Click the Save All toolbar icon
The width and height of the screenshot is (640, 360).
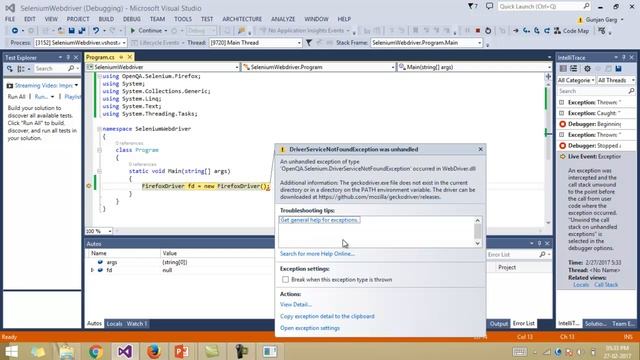pos(82,31)
